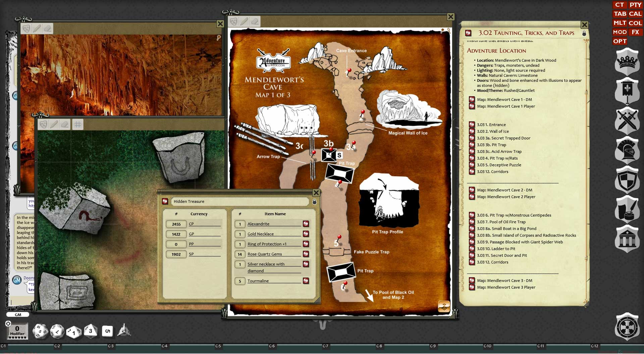Open the helmet NPCs sidebar icon
Screen dimensions: 644x354
[627, 150]
